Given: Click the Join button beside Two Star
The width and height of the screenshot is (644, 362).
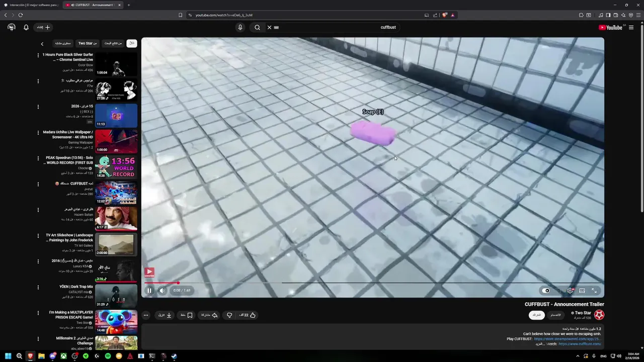Looking at the screenshot, I should (555, 315).
